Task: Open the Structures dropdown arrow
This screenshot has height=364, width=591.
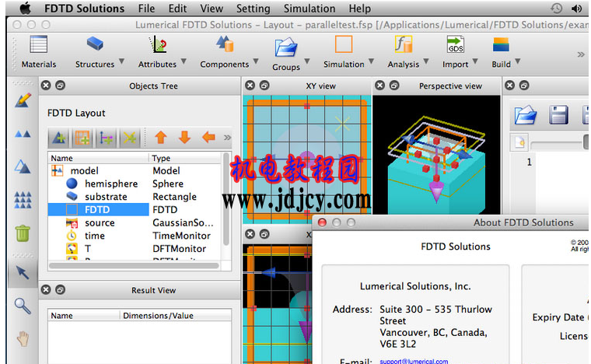Action: pos(121,61)
